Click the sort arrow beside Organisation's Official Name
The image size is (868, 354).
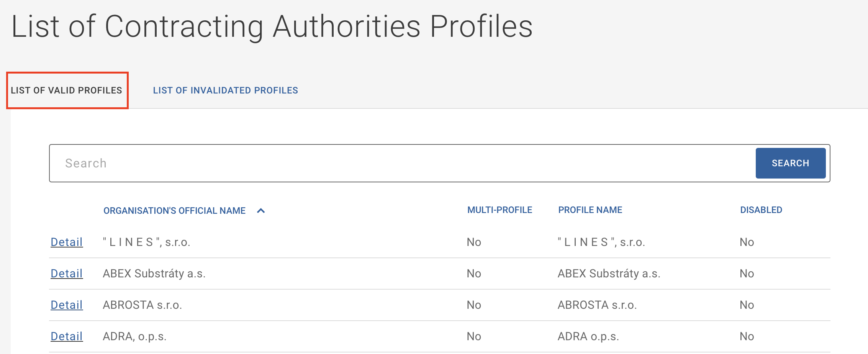[x=261, y=211]
